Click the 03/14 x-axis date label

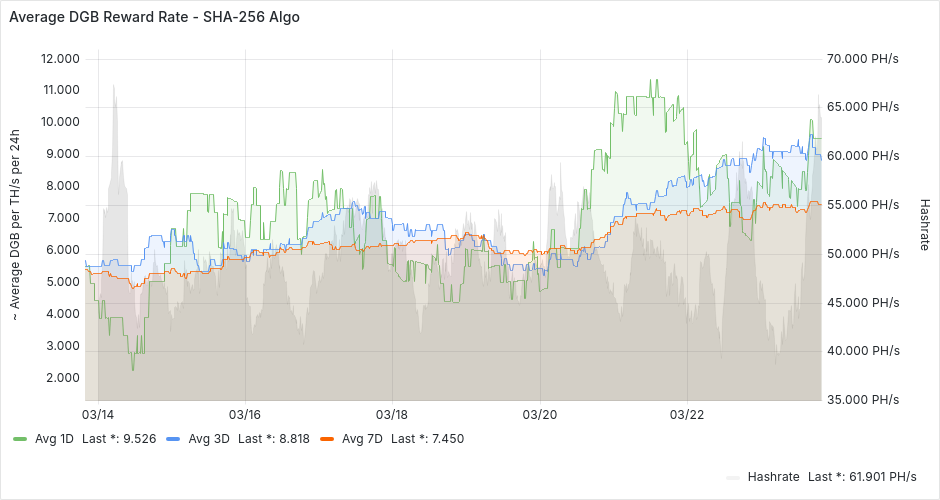click(97, 414)
